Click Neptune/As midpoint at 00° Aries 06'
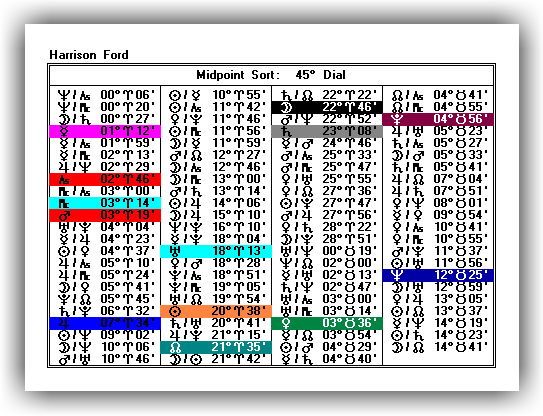Screen dimensions: 543x416 tap(105, 95)
